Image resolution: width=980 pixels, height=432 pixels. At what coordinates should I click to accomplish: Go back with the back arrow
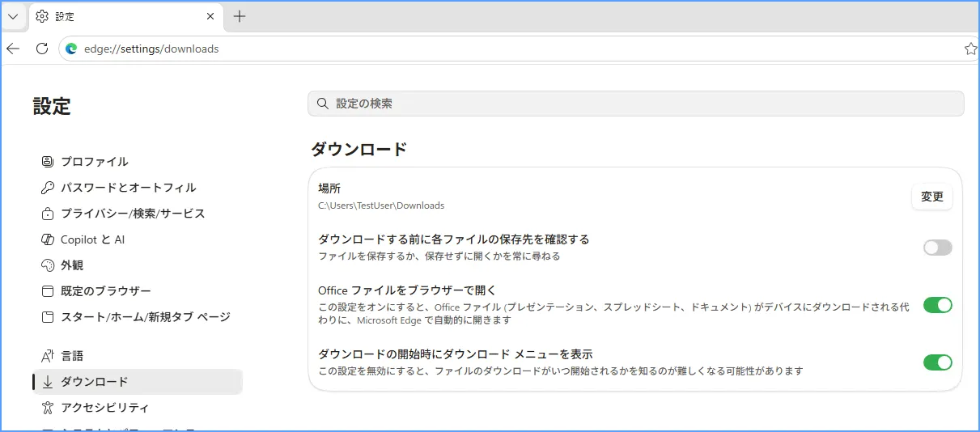tap(13, 49)
